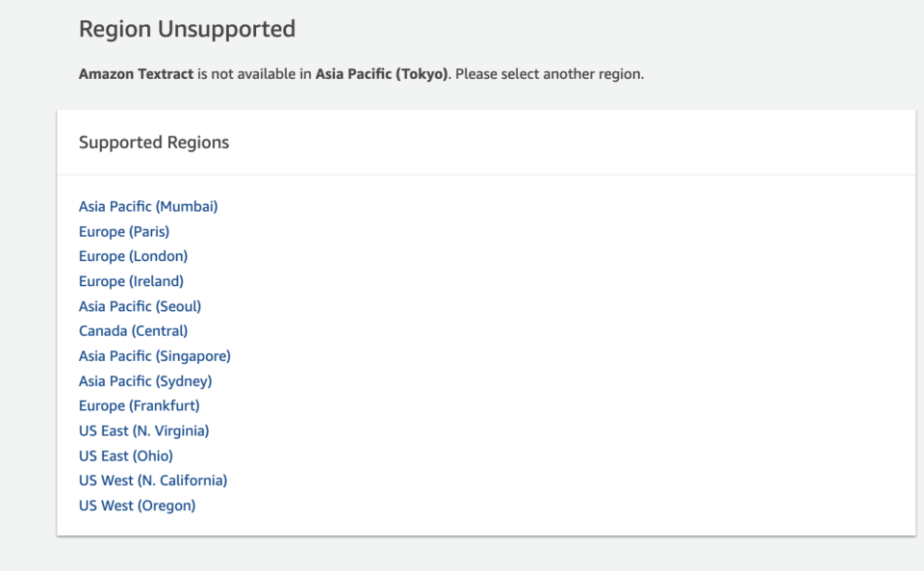Click the bold Asia Pacific (Tokyo) text
This screenshot has width=924, height=571.
pos(380,73)
